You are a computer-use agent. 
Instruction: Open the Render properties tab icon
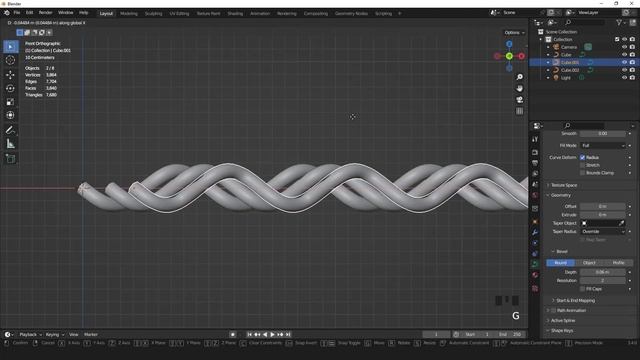[x=535, y=153]
